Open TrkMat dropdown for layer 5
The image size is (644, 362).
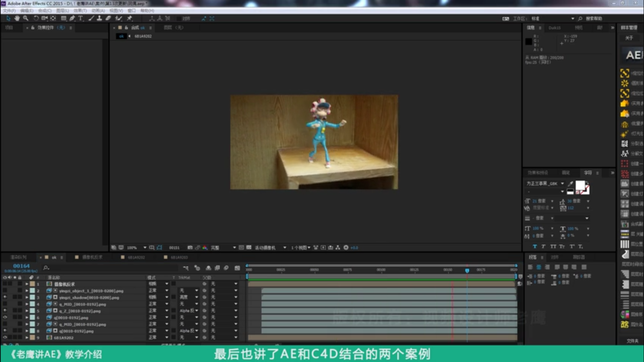coord(189,311)
